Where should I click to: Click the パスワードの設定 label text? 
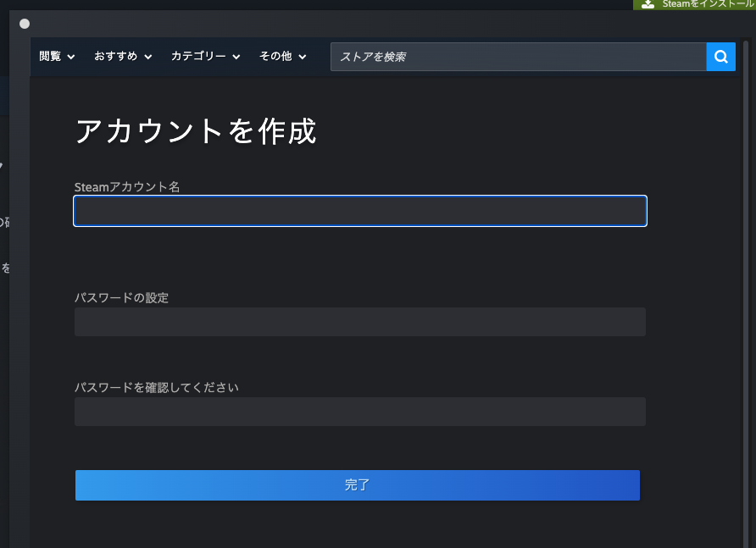[121, 298]
